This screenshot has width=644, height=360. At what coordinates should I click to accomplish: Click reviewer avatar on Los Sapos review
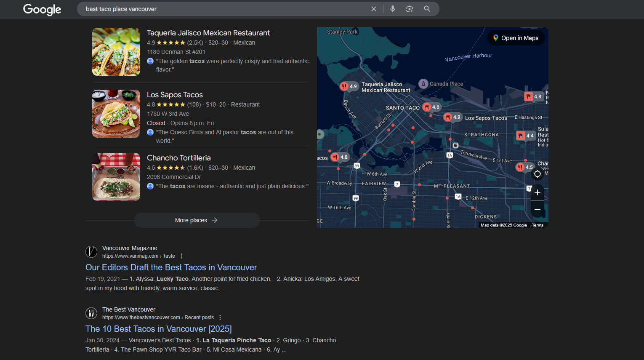coord(150,132)
